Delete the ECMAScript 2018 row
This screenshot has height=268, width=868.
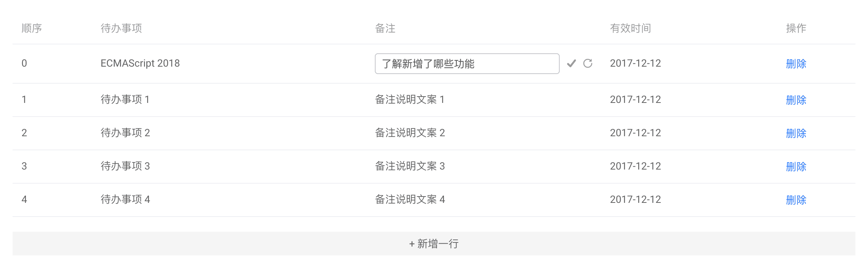(x=796, y=64)
